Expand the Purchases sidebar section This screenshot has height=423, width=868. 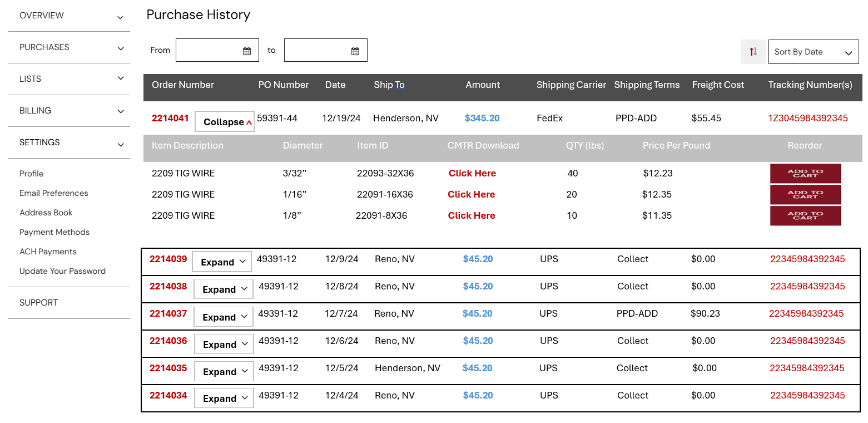[x=69, y=47]
